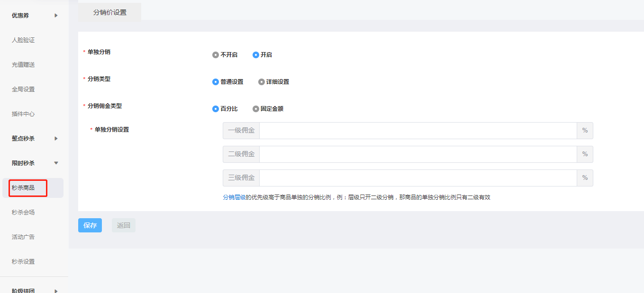The height and width of the screenshot is (293, 644).
Task: Open the 分销层级 link
Action: 234,197
